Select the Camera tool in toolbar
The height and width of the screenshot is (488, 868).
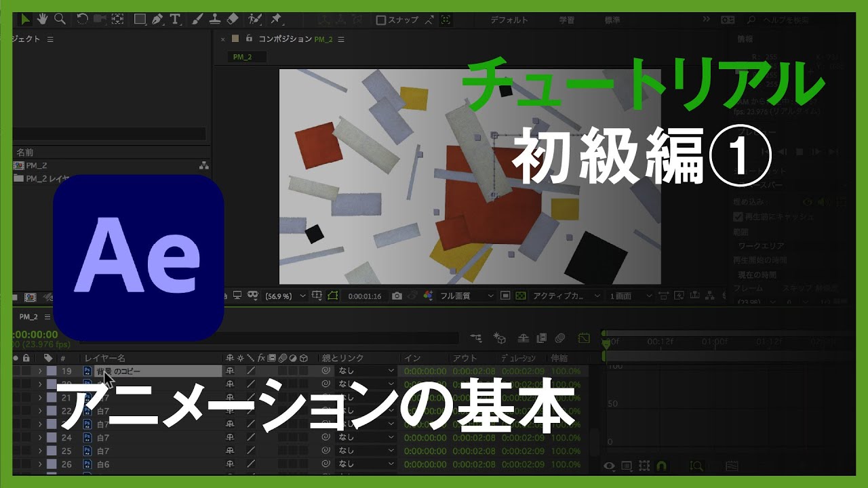[x=99, y=19]
